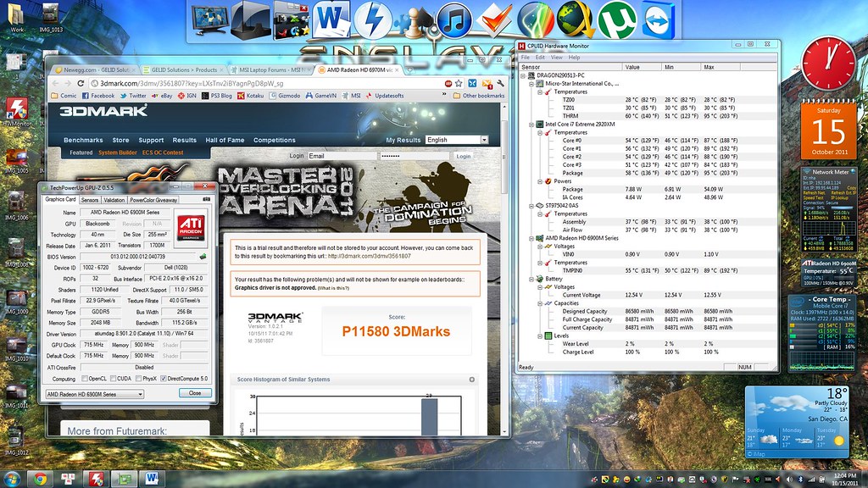Image resolution: width=868 pixels, height=488 pixels.
Task: Reload the 3DMark page in Chrome
Action: click(81, 83)
